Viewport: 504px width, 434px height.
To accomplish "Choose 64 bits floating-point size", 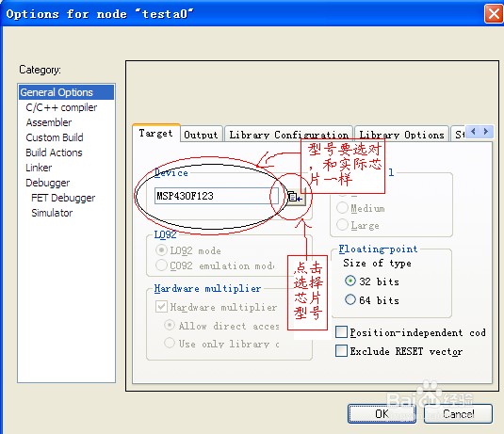I will pyautogui.click(x=350, y=299).
